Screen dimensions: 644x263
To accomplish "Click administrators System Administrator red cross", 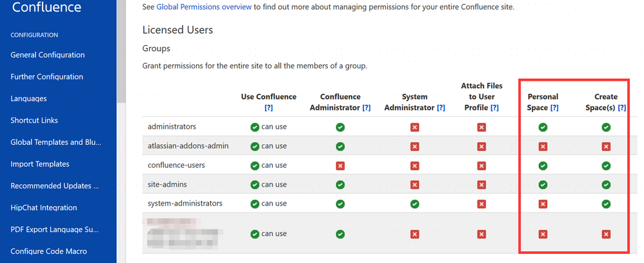I will coord(415,127).
